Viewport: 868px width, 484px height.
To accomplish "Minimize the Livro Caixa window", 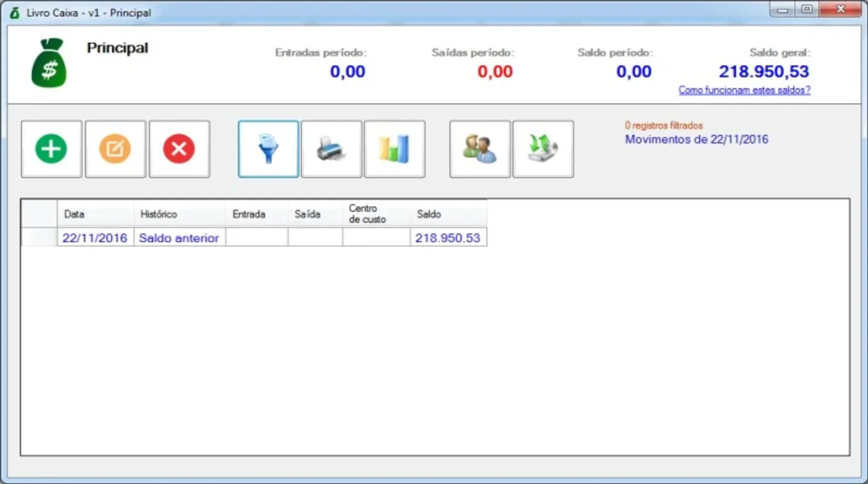I will click(x=782, y=9).
